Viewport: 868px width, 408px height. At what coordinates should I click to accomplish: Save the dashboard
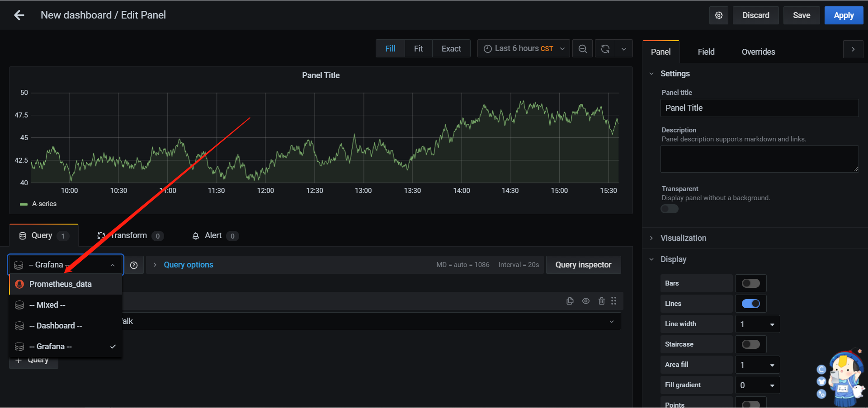[x=801, y=15]
